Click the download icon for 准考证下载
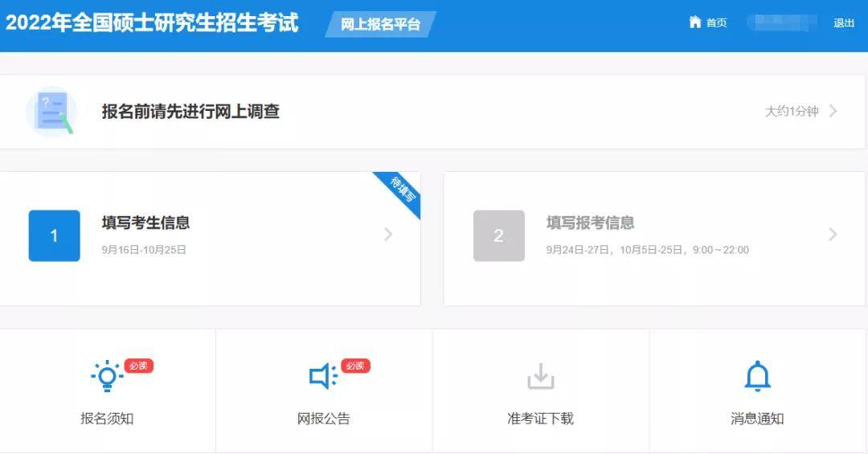868x454 pixels. tap(541, 376)
